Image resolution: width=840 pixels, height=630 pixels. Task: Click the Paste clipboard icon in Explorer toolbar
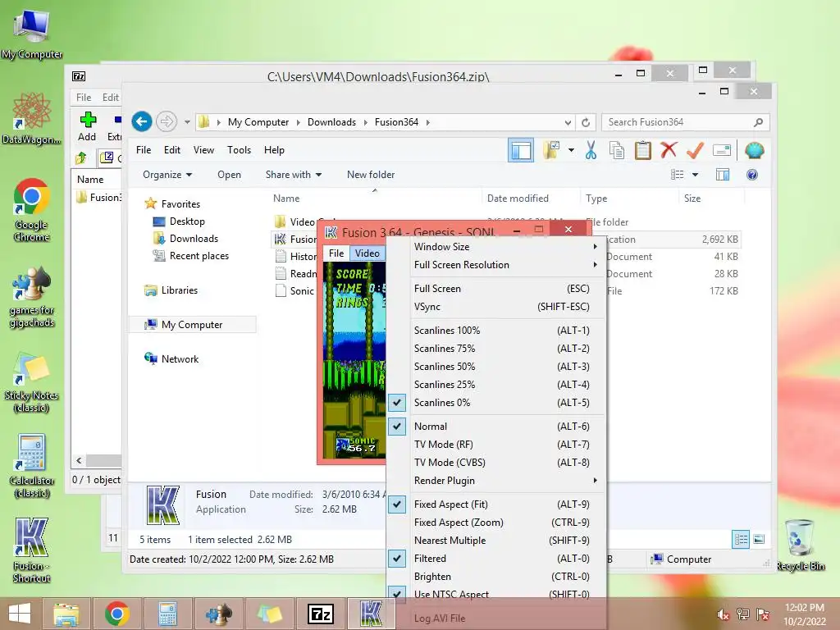pos(643,151)
